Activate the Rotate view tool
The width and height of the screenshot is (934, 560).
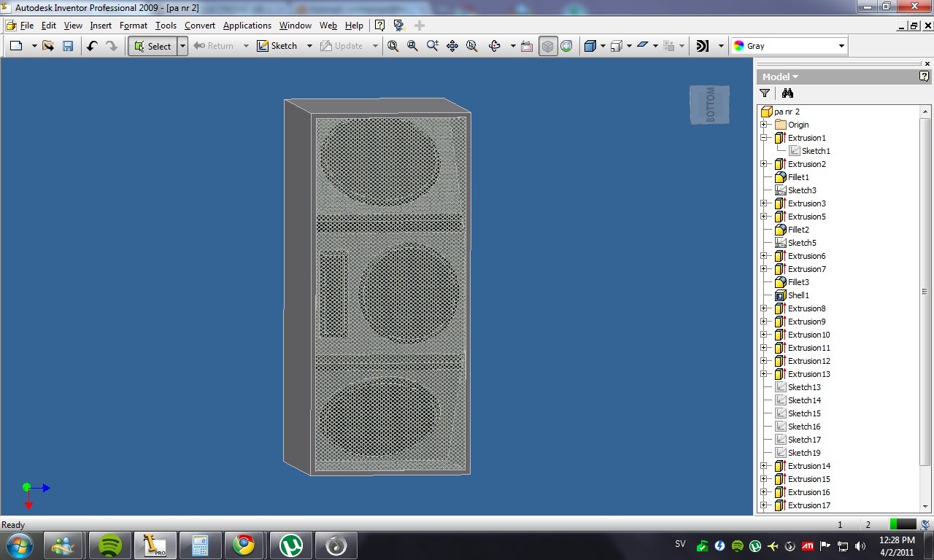point(495,46)
